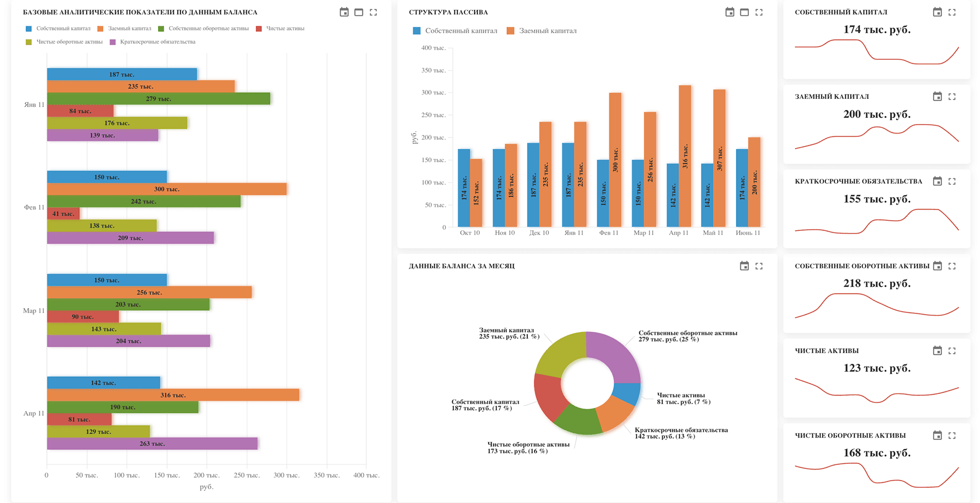
Task: Click the window icon in the bar chart panel header
Action: click(358, 12)
